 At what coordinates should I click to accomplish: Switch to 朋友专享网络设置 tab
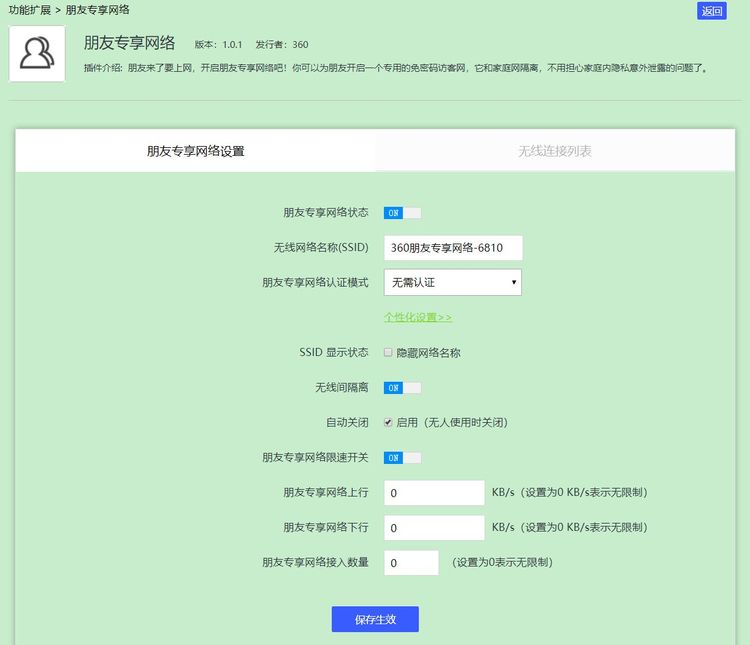tap(196, 151)
